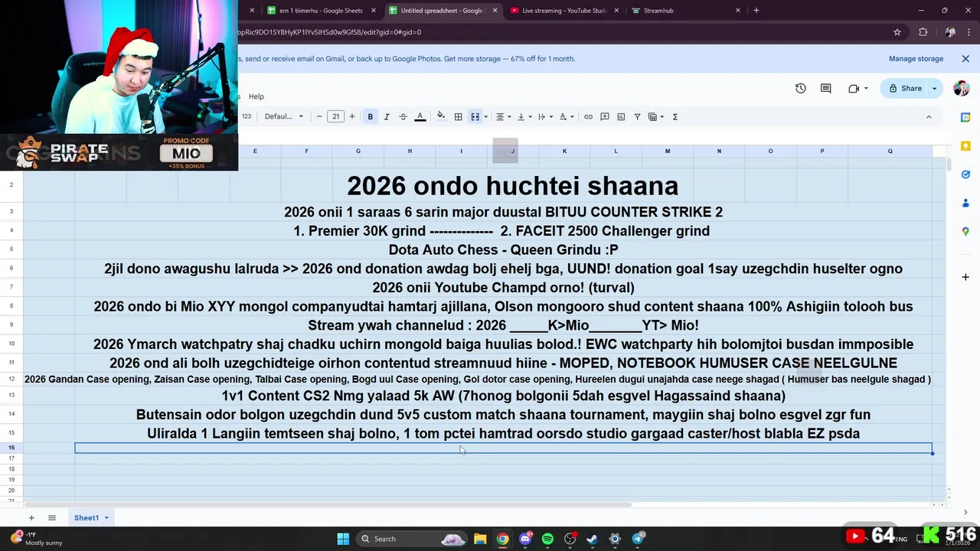This screenshot has height=551, width=980.
Task: Open a new browser tab
Action: tap(756, 11)
